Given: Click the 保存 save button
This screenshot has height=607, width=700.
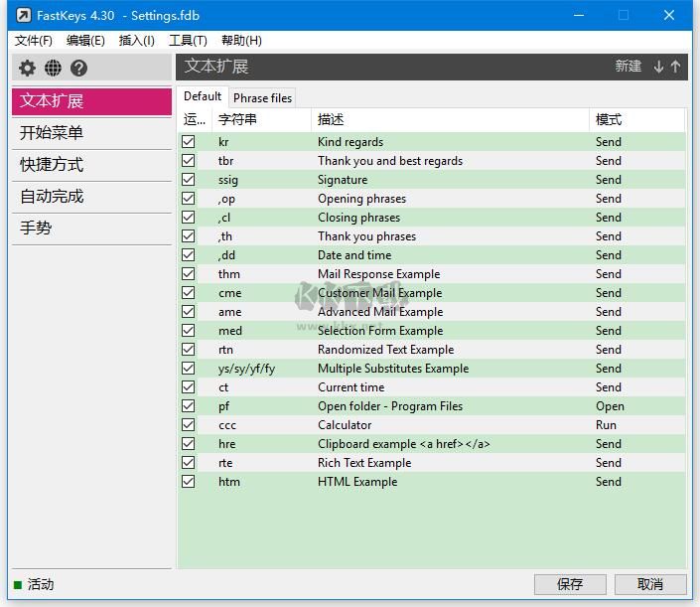Looking at the screenshot, I should [570, 584].
